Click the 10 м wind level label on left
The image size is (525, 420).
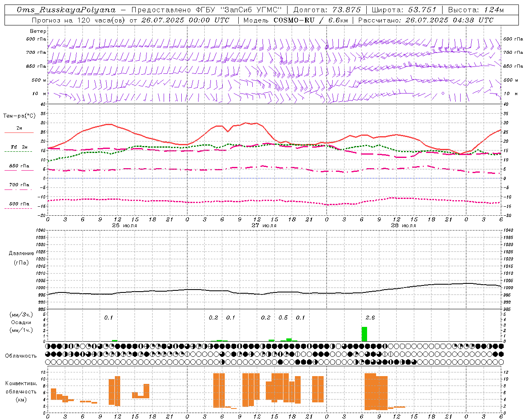[x=39, y=94]
